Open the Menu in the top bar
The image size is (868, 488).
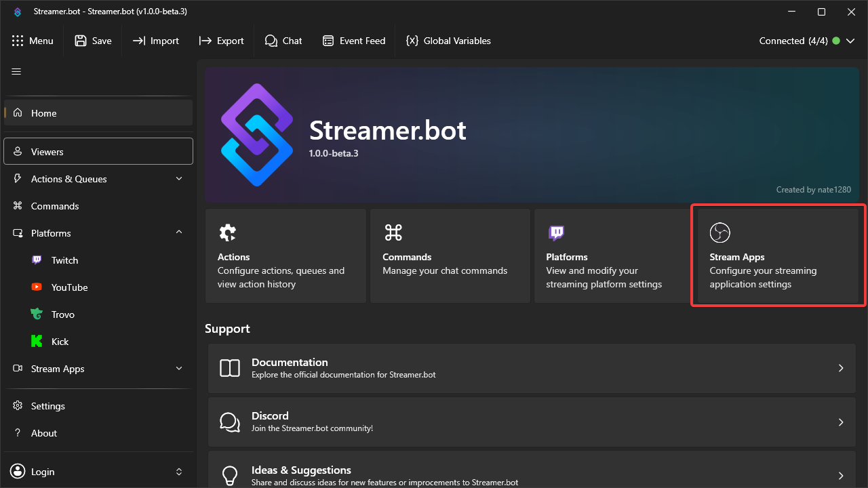click(x=33, y=41)
